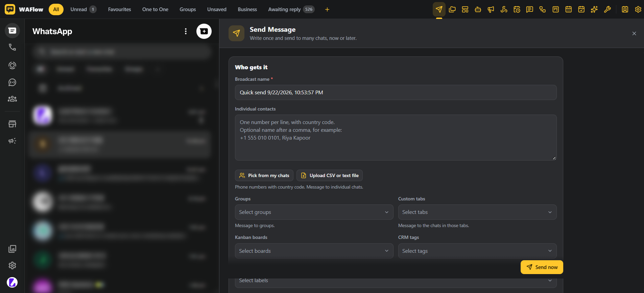Screen dimensions: 644x293
Task: Click Pick from my chats button
Action: [264, 175]
